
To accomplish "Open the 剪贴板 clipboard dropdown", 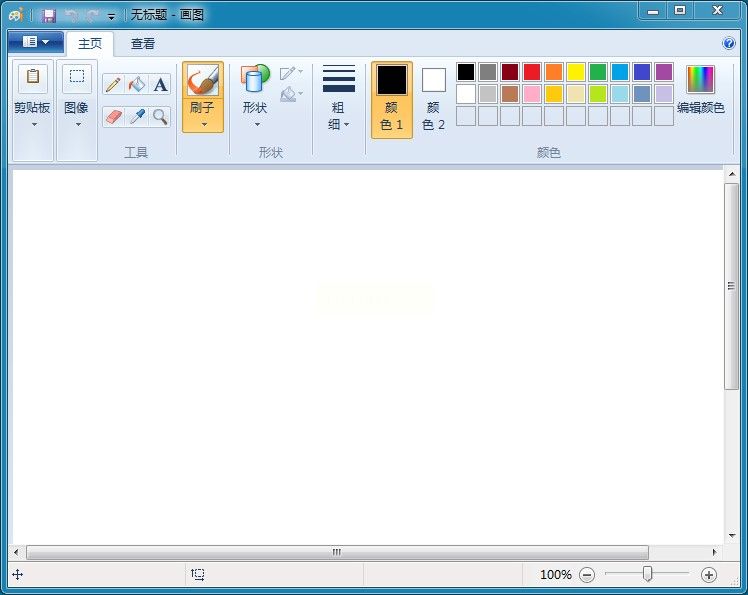I will [33, 124].
